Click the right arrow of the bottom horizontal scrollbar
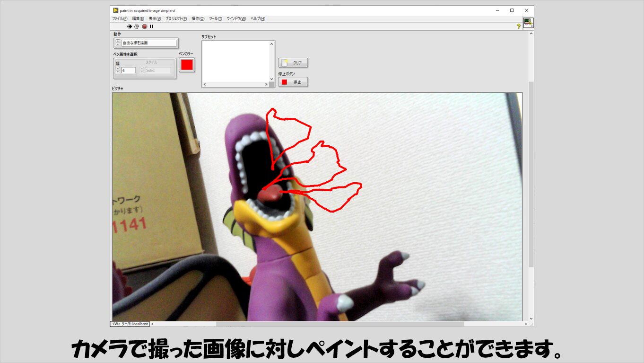Screen dimensions: 644x363 coord(526,324)
